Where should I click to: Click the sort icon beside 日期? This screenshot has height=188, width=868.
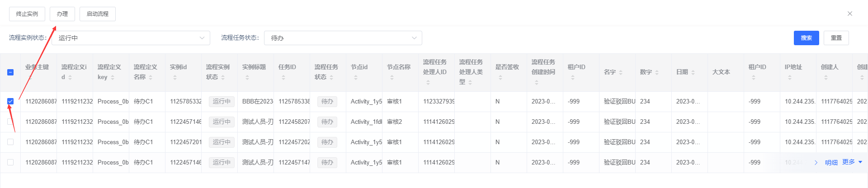point(693,73)
